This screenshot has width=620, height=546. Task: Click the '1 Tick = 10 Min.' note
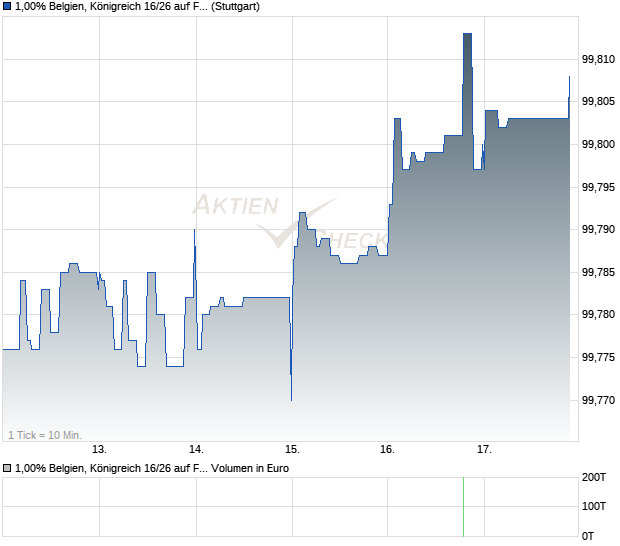45,435
